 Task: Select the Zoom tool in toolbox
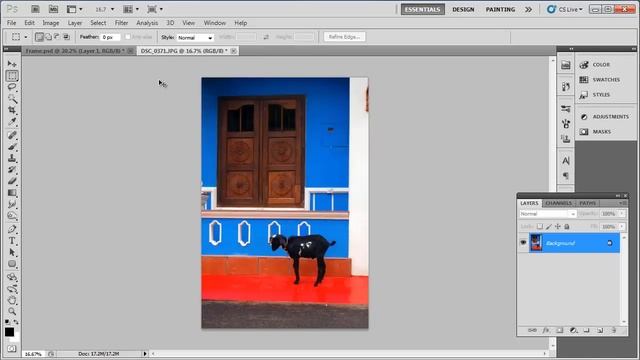12,311
